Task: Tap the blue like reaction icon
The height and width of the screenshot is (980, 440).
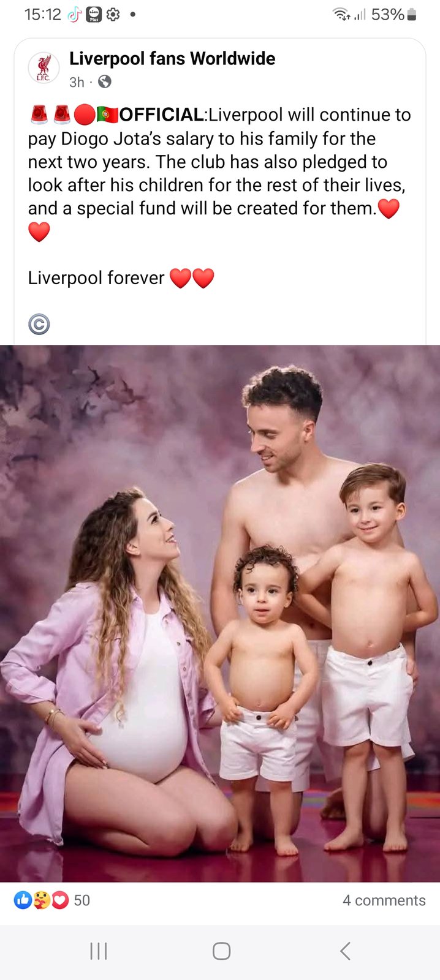Action: point(23,900)
